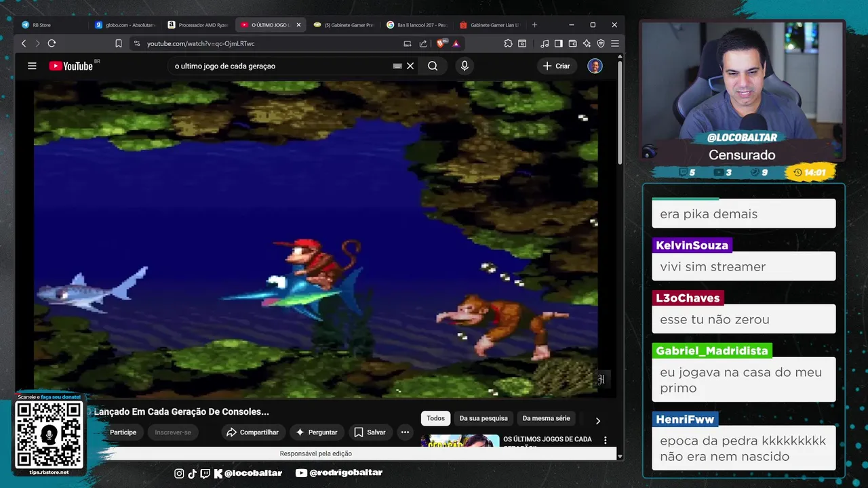Click the Criar create button
Viewport: 868px width, 488px height.
coord(556,66)
